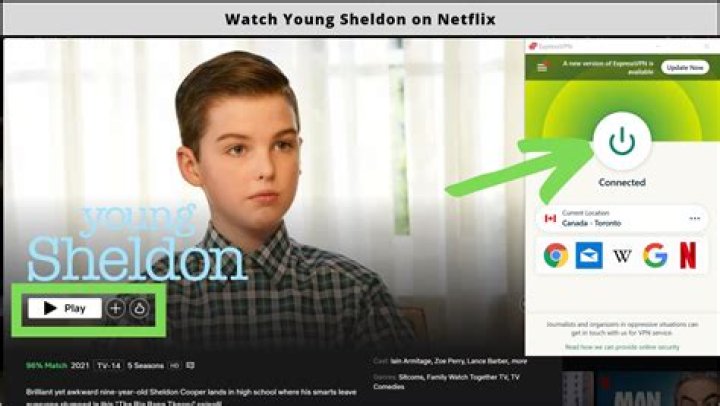Click the Update Now button
Screen dimensions: 720x406
tap(685, 67)
